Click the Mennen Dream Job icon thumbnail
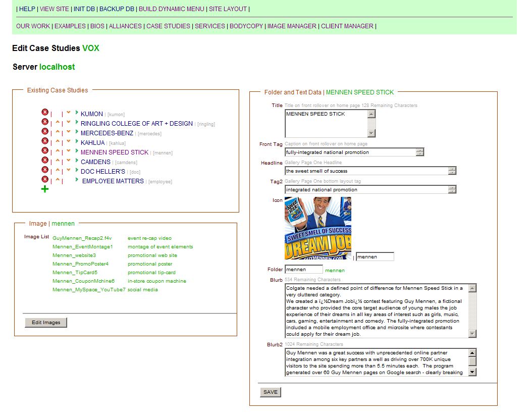 click(x=318, y=228)
